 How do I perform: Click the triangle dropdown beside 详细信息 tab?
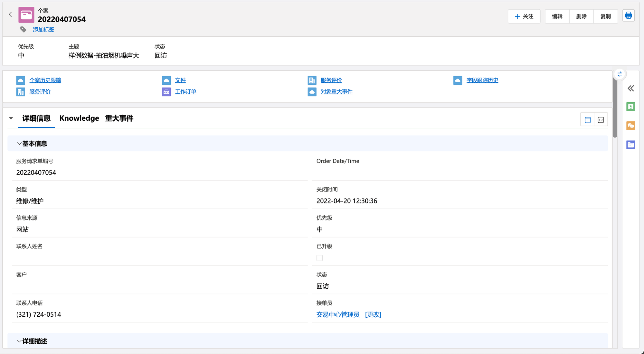click(11, 118)
